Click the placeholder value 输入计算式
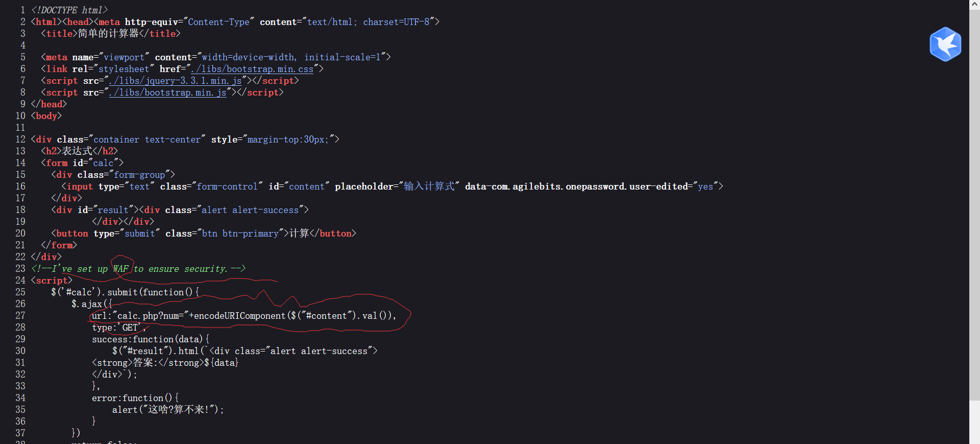Screen dimensions: 980x444 click(x=429, y=186)
